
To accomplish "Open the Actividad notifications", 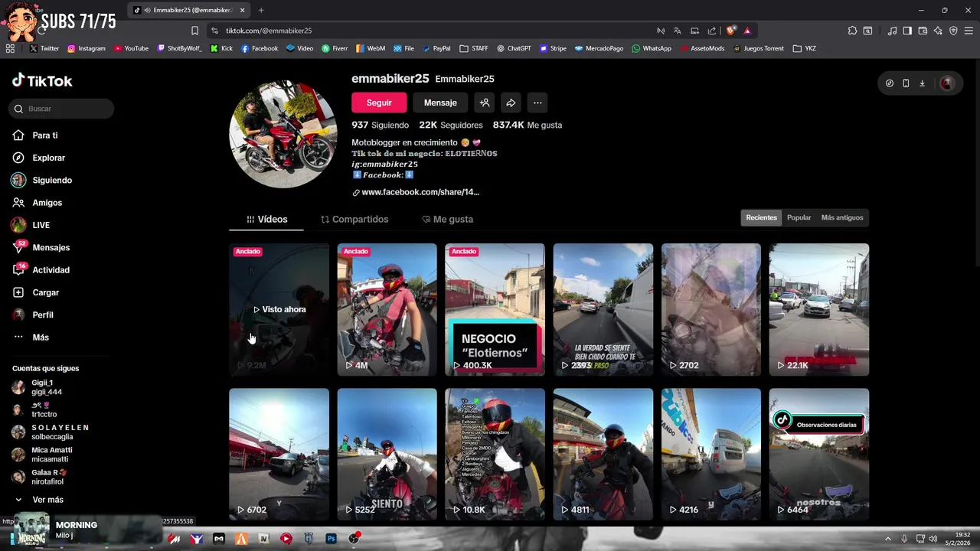I will pyautogui.click(x=41, y=270).
